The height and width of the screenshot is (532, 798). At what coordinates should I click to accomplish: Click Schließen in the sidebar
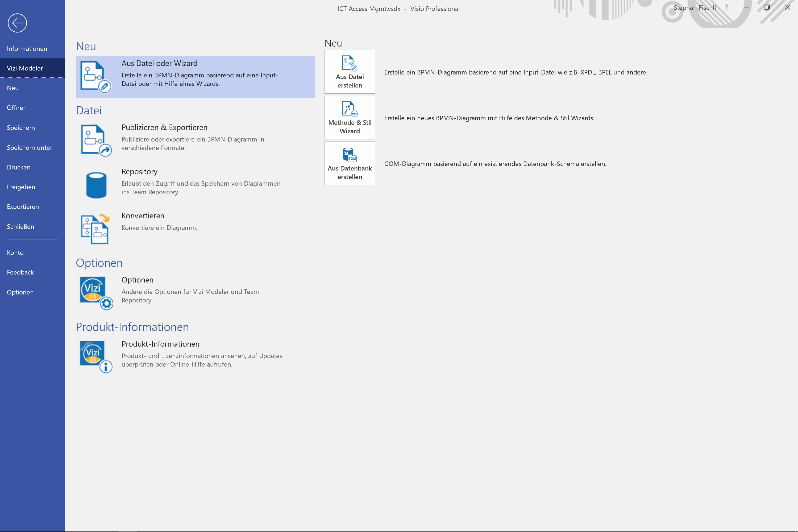point(32,227)
